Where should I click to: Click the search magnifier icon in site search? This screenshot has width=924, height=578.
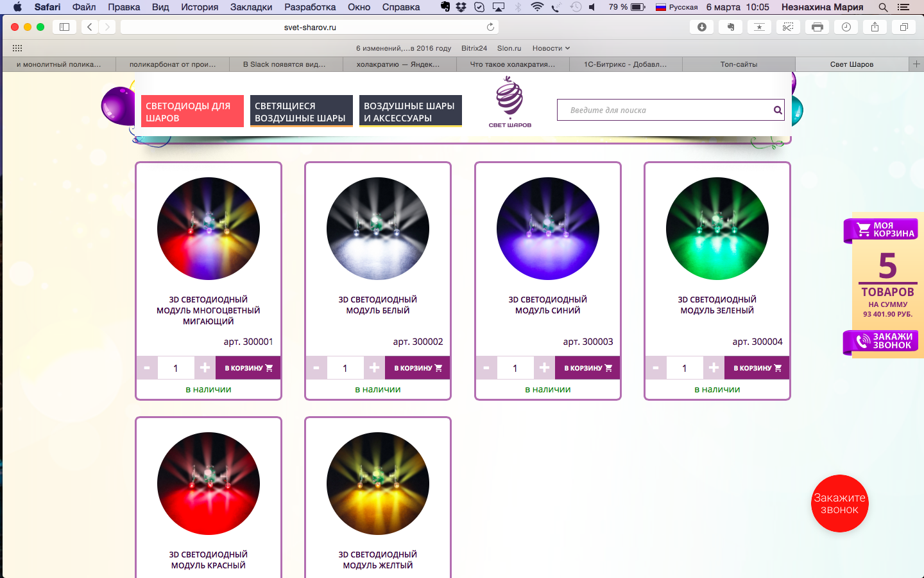(778, 110)
